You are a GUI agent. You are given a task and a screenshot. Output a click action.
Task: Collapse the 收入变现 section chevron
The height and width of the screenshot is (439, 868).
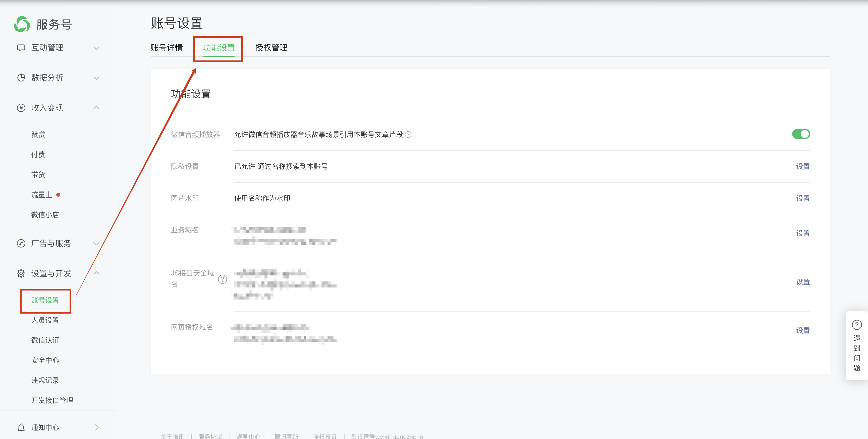point(96,108)
